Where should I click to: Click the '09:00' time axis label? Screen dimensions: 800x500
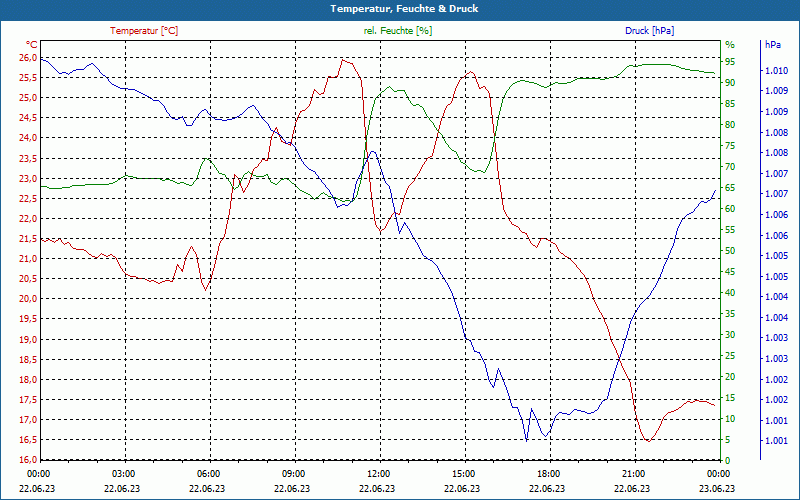(x=293, y=474)
